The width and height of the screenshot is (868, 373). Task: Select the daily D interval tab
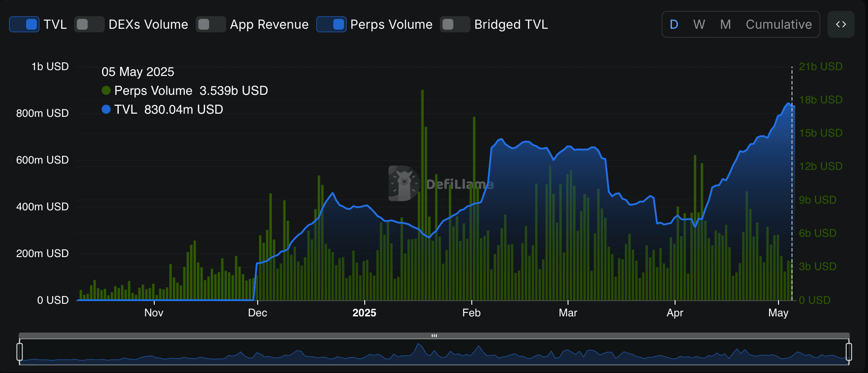(x=674, y=24)
